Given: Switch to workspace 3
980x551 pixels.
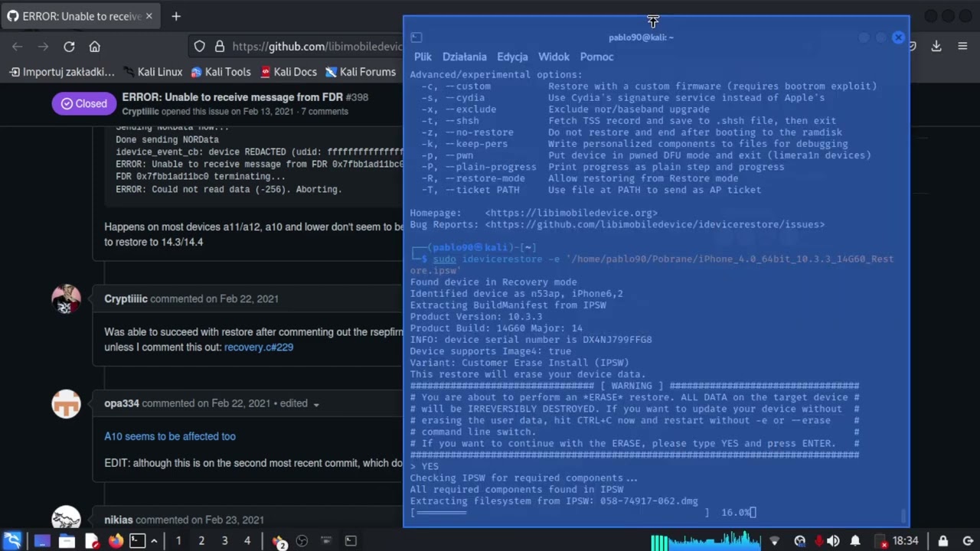Looking at the screenshot, I should click(224, 541).
